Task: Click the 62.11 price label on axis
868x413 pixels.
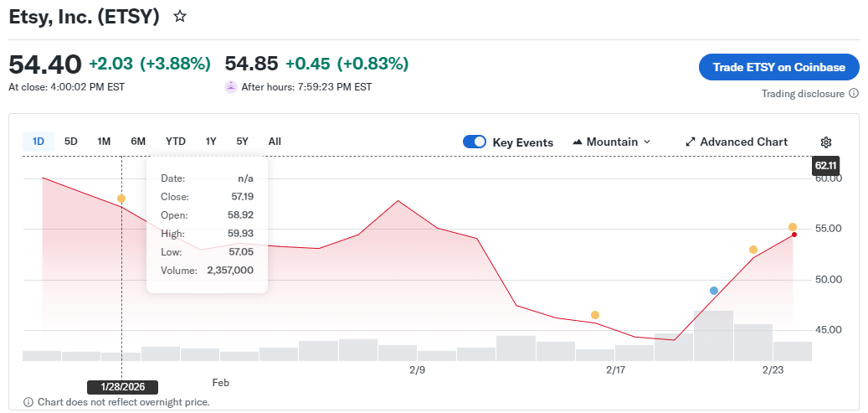Action: pyautogui.click(x=826, y=166)
